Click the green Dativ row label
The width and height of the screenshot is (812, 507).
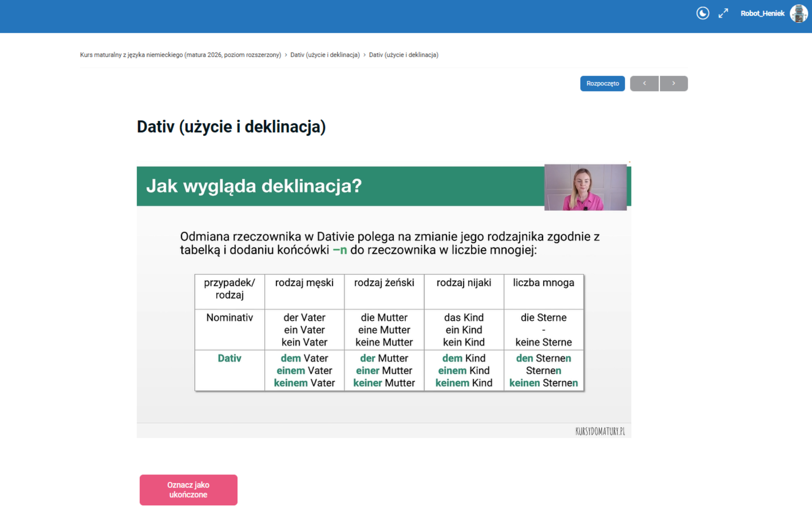tap(230, 358)
